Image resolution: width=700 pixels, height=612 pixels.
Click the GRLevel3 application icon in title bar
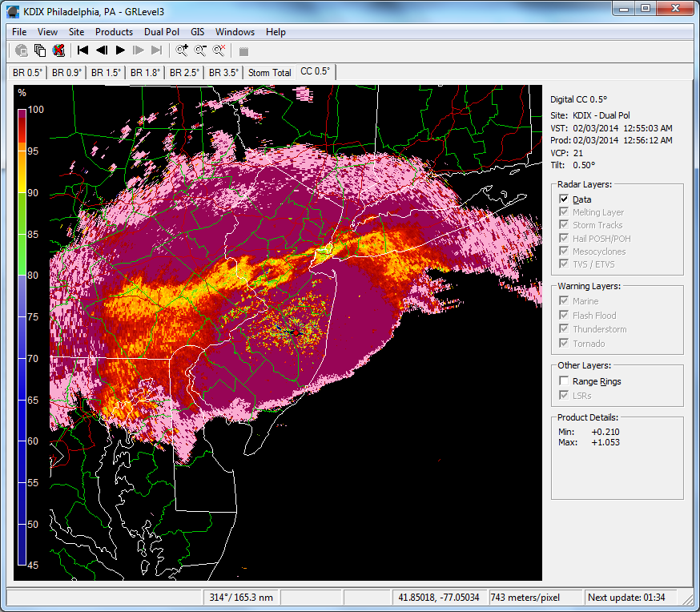[14, 11]
